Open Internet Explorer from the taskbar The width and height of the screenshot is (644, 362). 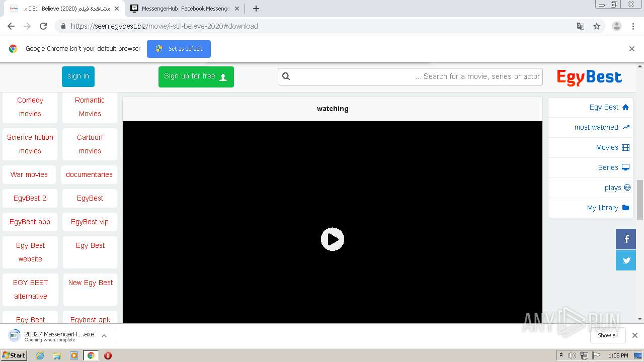tap(40, 355)
